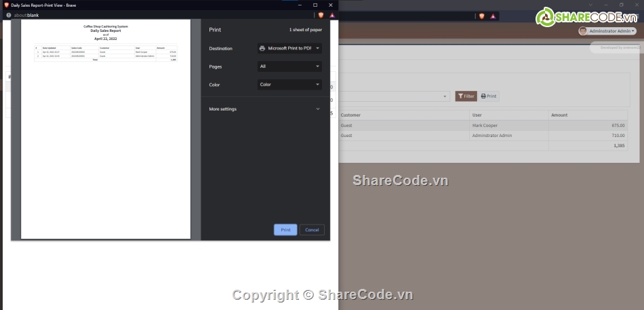Click the Print button next to Filter
644x310 pixels.
point(489,96)
